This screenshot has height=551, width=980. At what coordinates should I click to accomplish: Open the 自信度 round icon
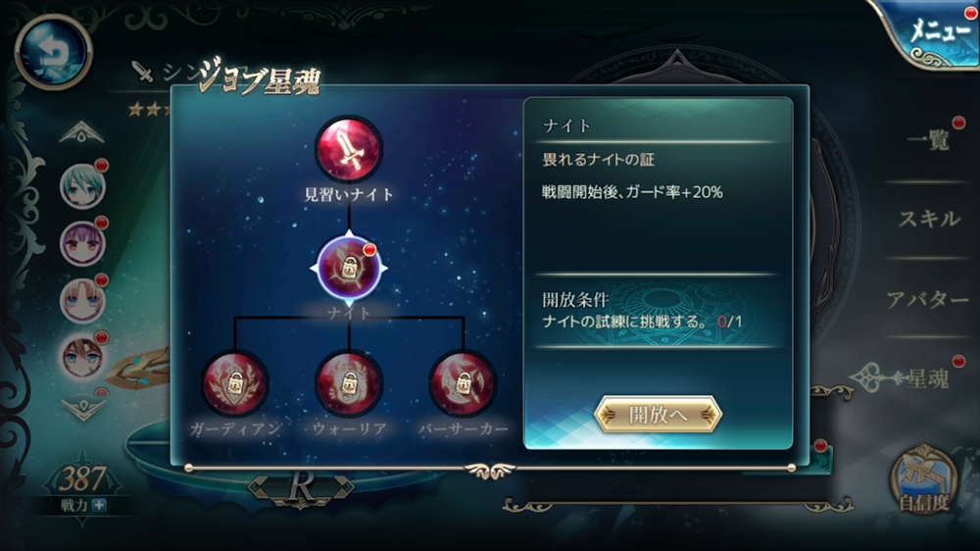tap(924, 480)
